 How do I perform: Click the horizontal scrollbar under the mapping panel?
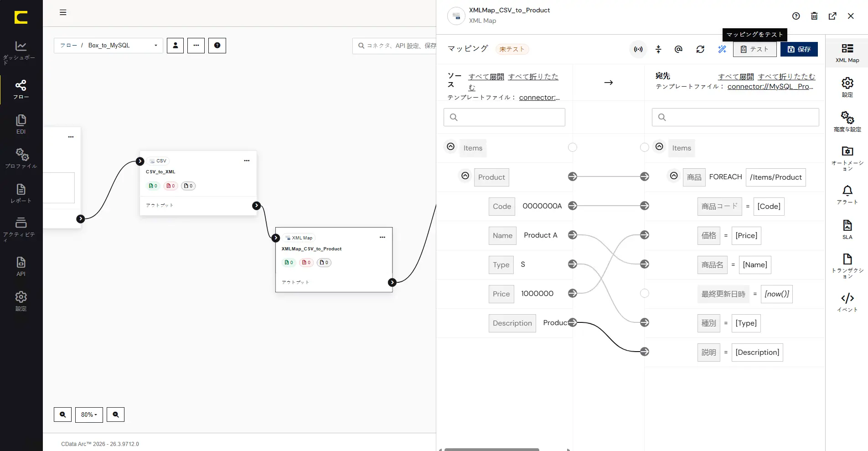tap(491, 449)
